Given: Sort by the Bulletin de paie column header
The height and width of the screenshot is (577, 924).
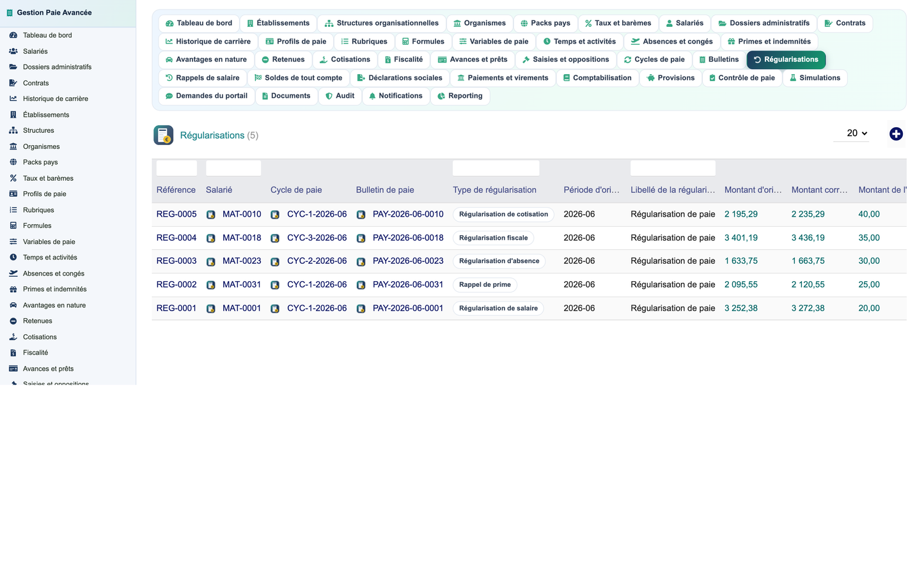Looking at the screenshot, I should pyautogui.click(x=385, y=190).
